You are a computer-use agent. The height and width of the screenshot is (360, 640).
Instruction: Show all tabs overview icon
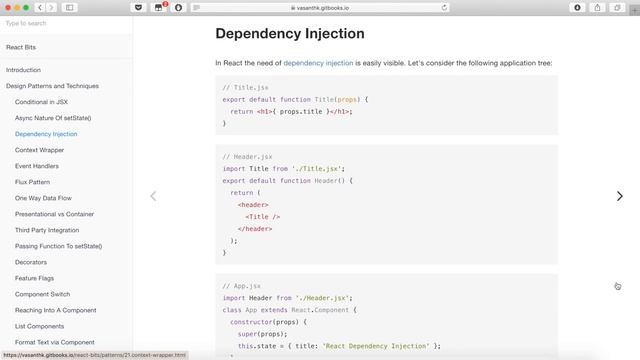(617, 7)
